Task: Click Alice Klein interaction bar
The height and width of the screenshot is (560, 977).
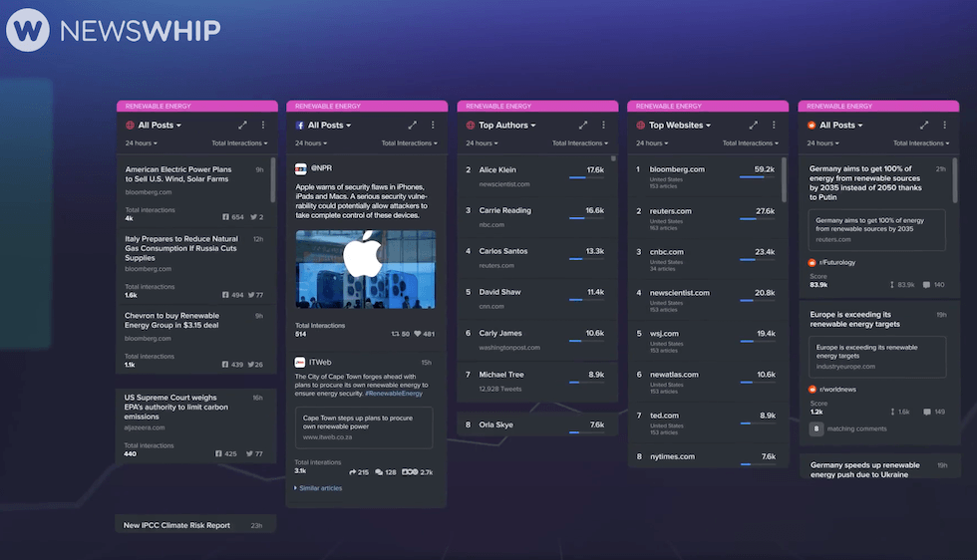Action: [586, 177]
